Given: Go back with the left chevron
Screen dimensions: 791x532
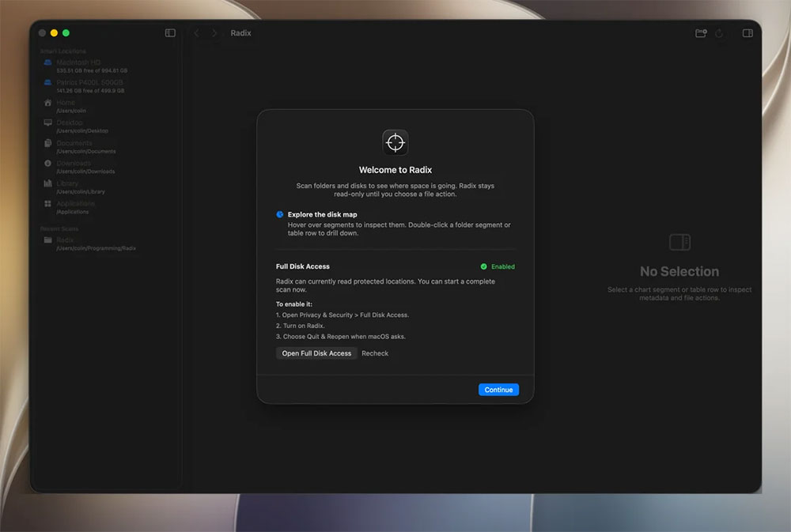Looking at the screenshot, I should 196,32.
